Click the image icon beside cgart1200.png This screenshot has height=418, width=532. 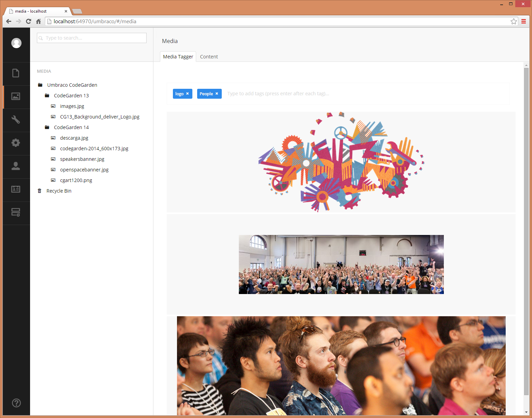tap(53, 180)
